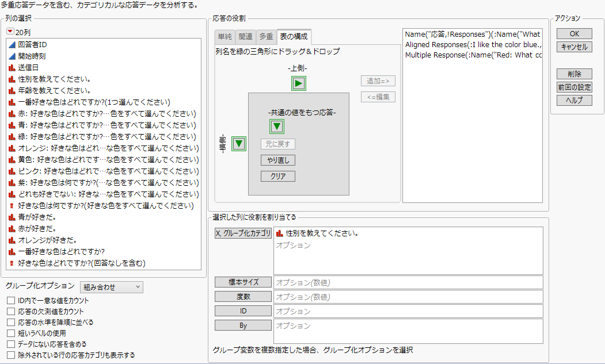Click the histogram icon next to 送信日

point(11,67)
